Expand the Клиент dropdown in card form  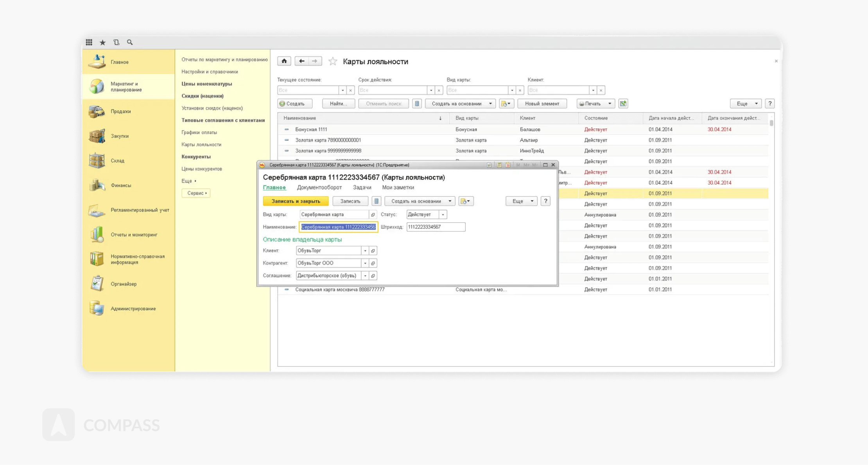[x=365, y=251]
